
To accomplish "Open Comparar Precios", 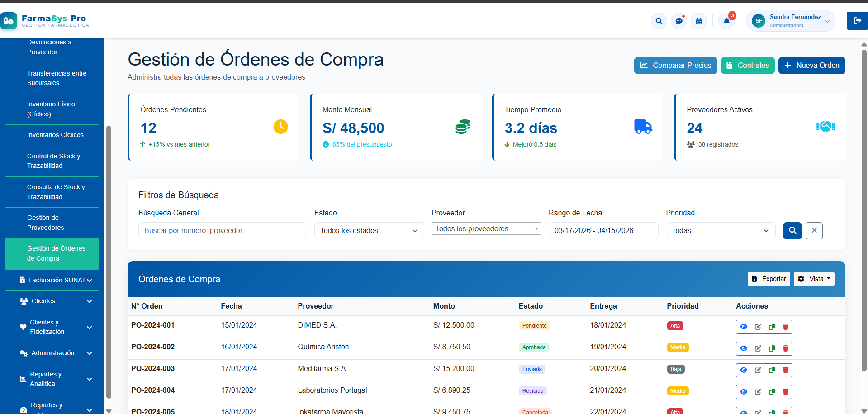I will (675, 65).
